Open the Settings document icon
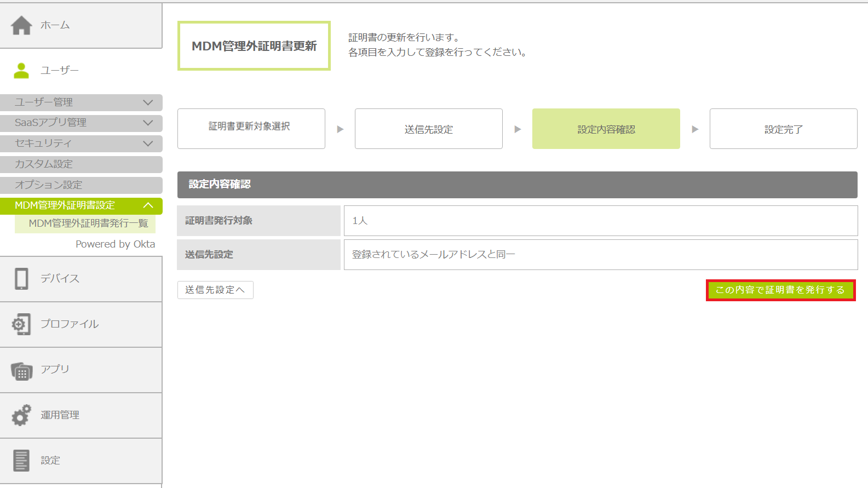The height and width of the screenshot is (488, 868). [x=21, y=461]
